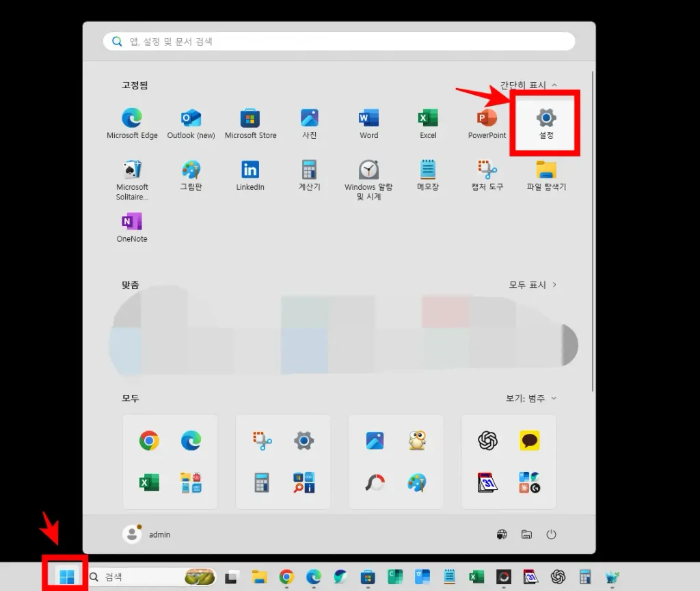
Task: Open Microsoft Store from the taskbar
Action: coord(368,577)
